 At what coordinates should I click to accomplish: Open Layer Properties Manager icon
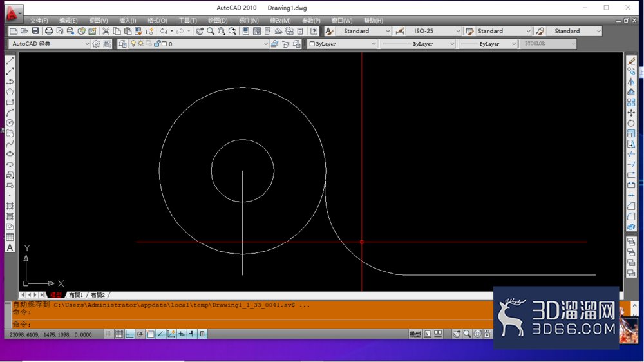(x=122, y=44)
